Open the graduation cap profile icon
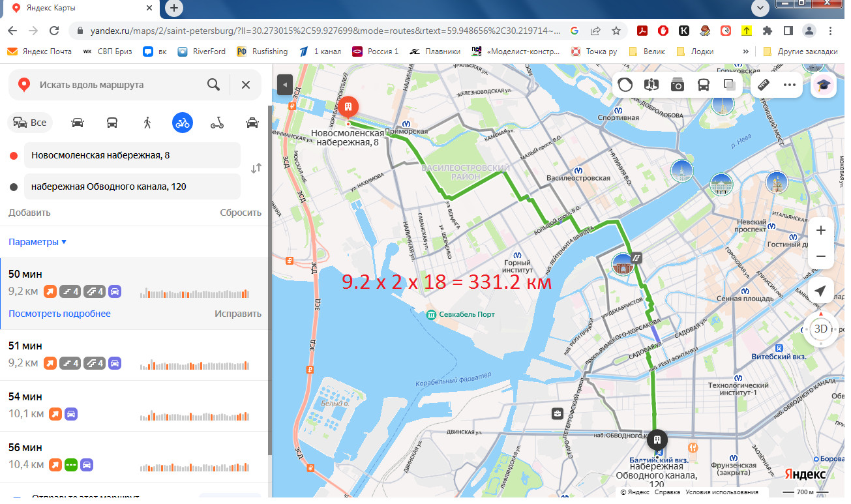Screen dimensions: 851x504 [824, 85]
